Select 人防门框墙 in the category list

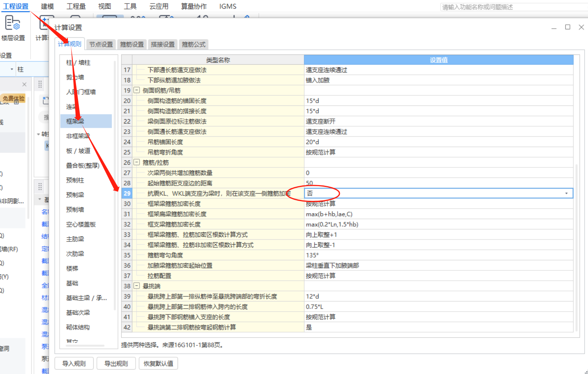point(81,92)
